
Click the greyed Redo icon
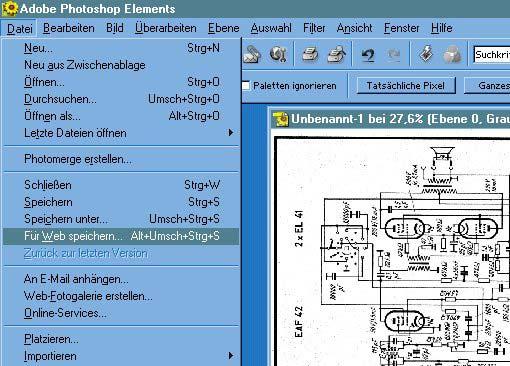tap(394, 55)
